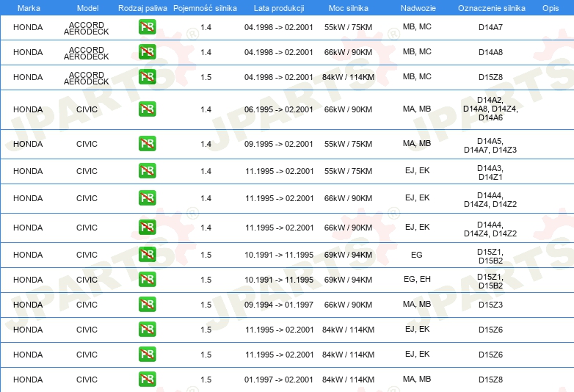
Task: Select HONDA in the D14A5 row
Action: [28, 144]
